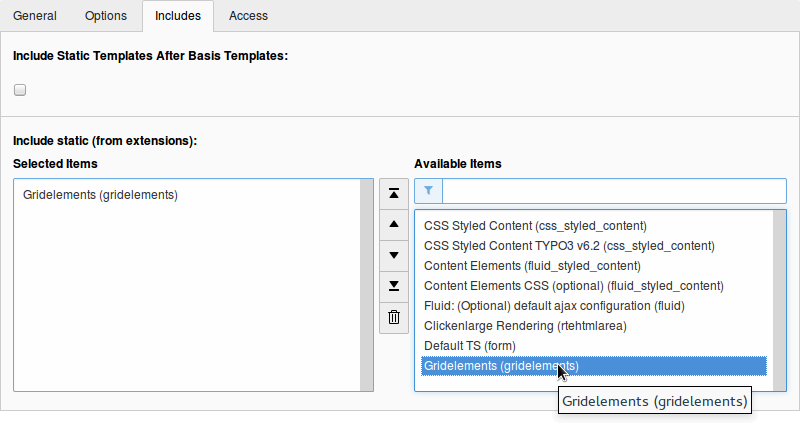
Task: Switch to the Access tab
Action: tap(248, 16)
